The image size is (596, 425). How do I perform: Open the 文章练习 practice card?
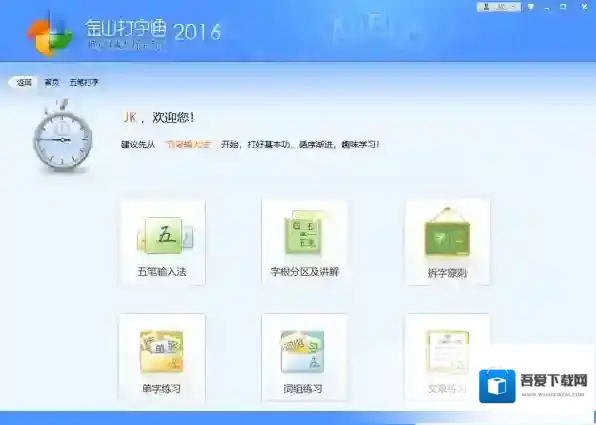tap(447, 357)
